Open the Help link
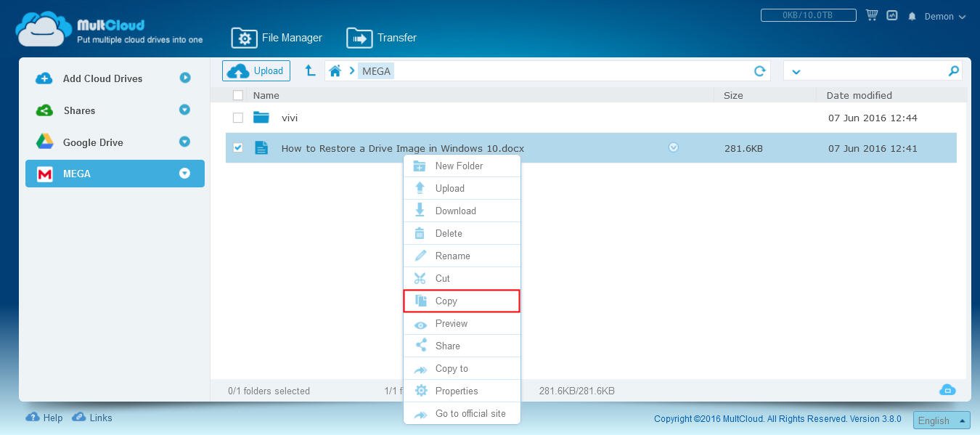The image size is (980, 435). pyautogui.click(x=44, y=418)
